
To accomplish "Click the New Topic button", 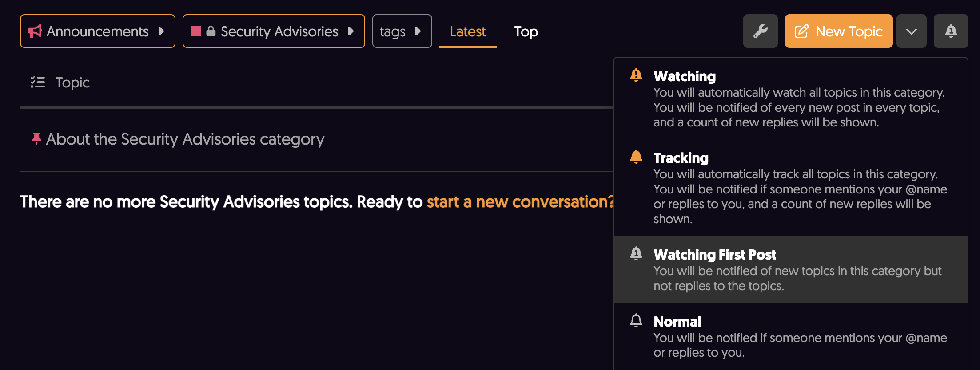I will pyautogui.click(x=838, y=31).
